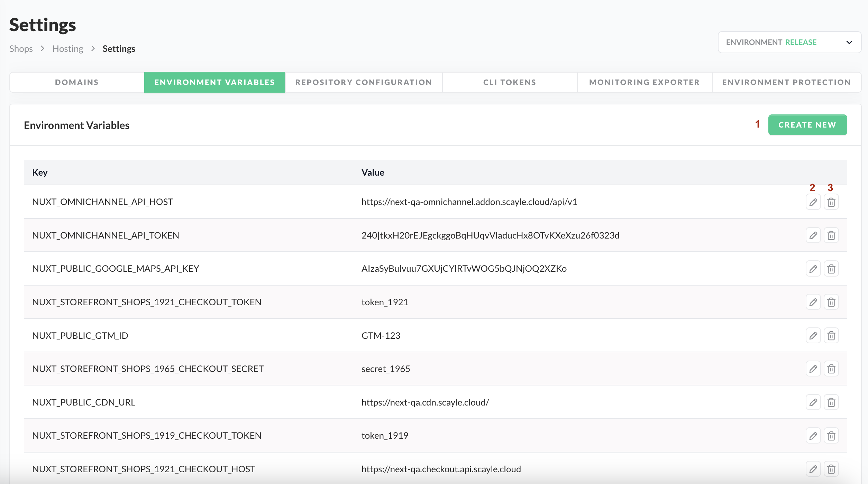This screenshot has height=484, width=868.
Task: Select the Monitoring Exporter tab
Action: click(644, 82)
